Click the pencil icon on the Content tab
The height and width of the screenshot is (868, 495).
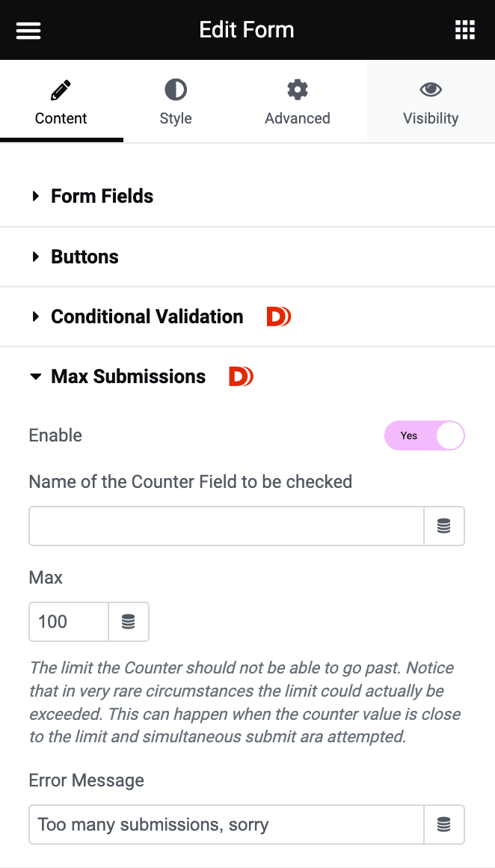click(x=61, y=88)
